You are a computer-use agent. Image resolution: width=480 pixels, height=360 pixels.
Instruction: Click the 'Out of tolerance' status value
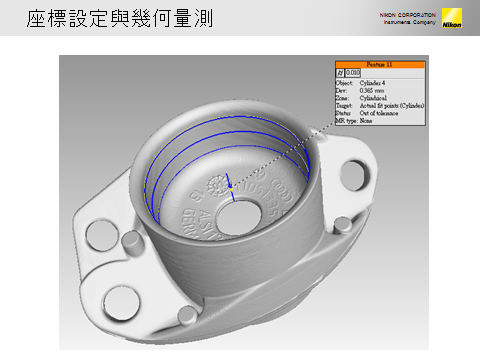(379, 113)
